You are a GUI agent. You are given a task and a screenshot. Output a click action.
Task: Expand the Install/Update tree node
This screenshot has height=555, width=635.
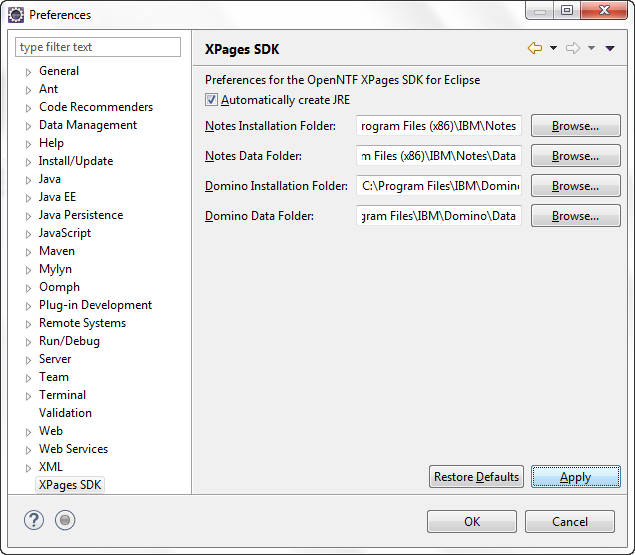[x=28, y=162]
